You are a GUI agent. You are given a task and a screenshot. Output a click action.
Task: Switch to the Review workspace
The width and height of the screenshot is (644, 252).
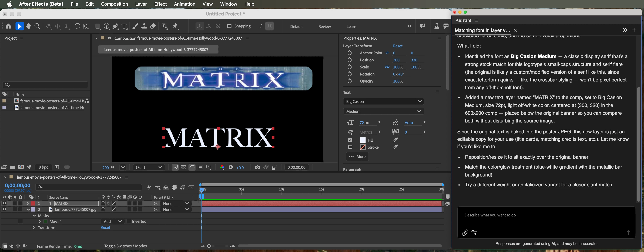coord(324,26)
